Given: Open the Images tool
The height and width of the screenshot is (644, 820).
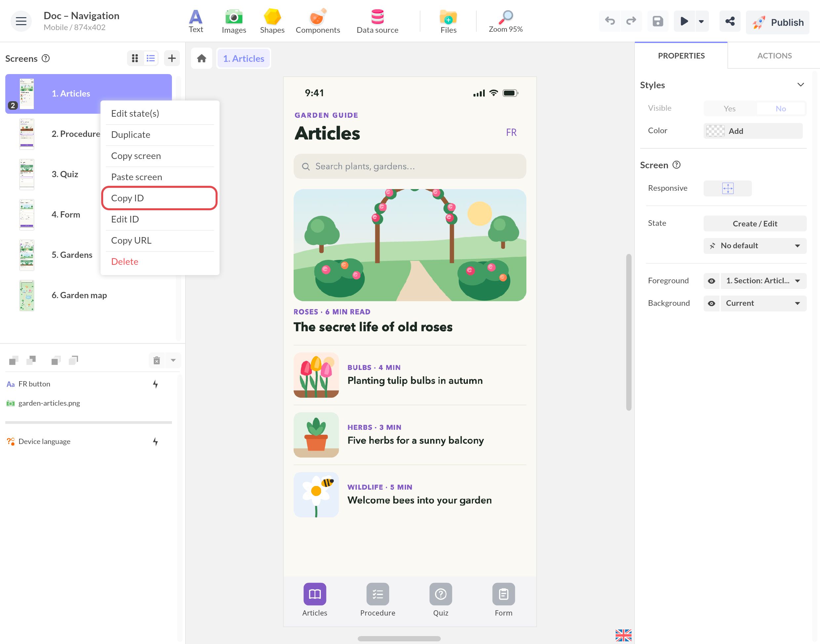Looking at the screenshot, I should coord(234,21).
